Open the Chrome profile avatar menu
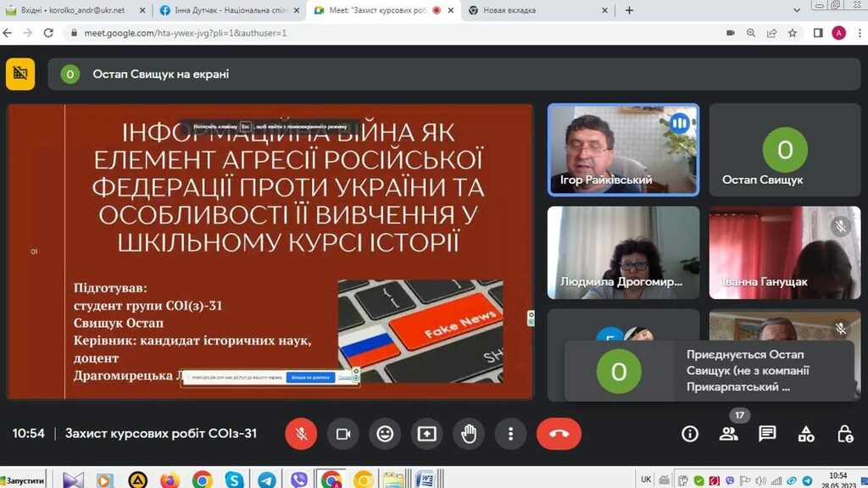The width and height of the screenshot is (868, 488). (838, 33)
